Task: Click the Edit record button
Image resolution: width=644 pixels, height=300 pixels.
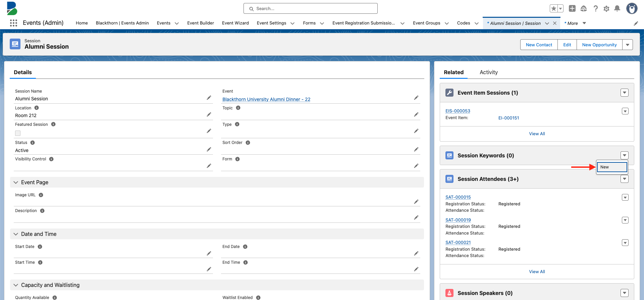Action: coord(567,45)
